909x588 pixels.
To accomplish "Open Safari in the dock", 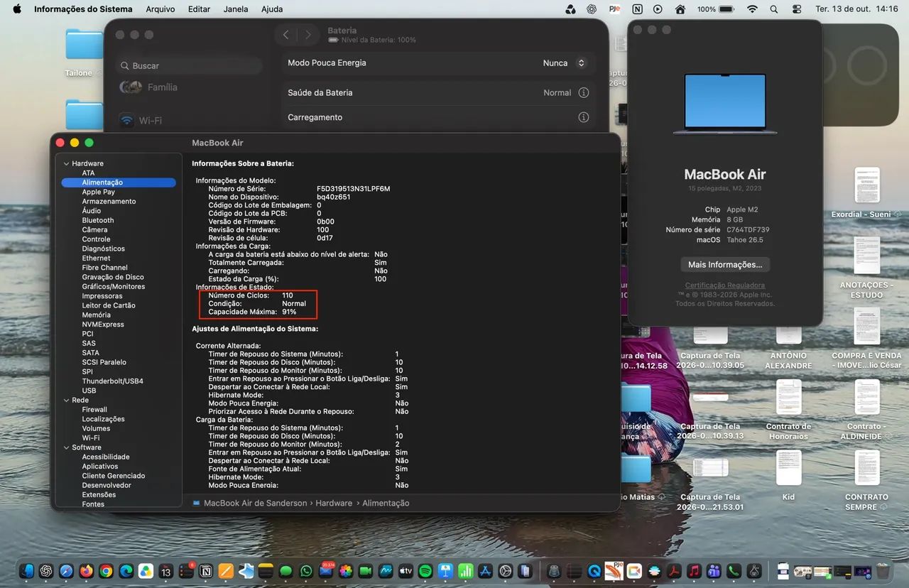I will click(67, 570).
